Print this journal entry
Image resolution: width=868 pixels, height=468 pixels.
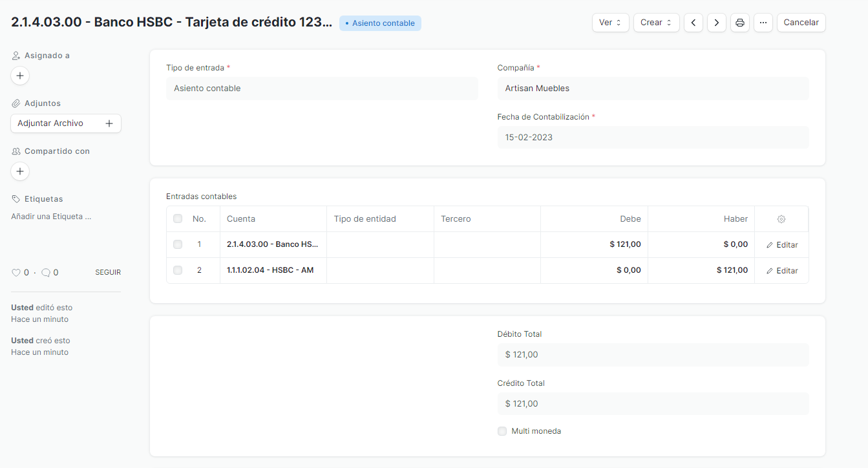739,23
